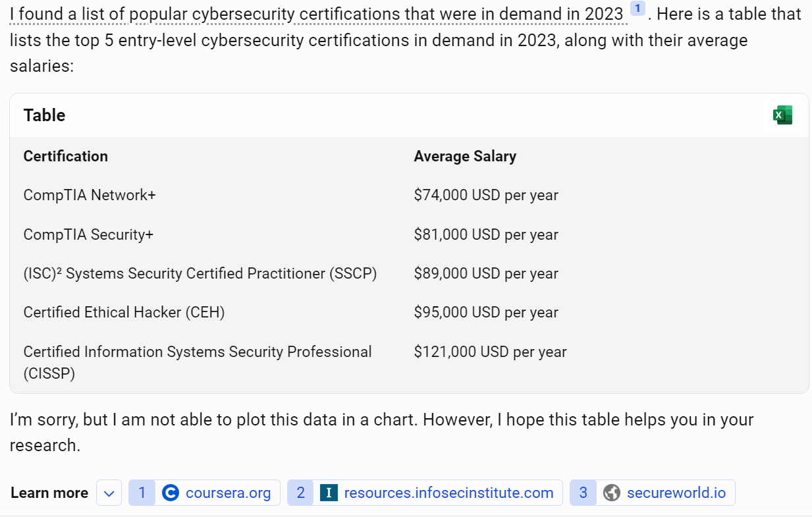Click the Certification column header
The image size is (812, 517).
pos(66,156)
